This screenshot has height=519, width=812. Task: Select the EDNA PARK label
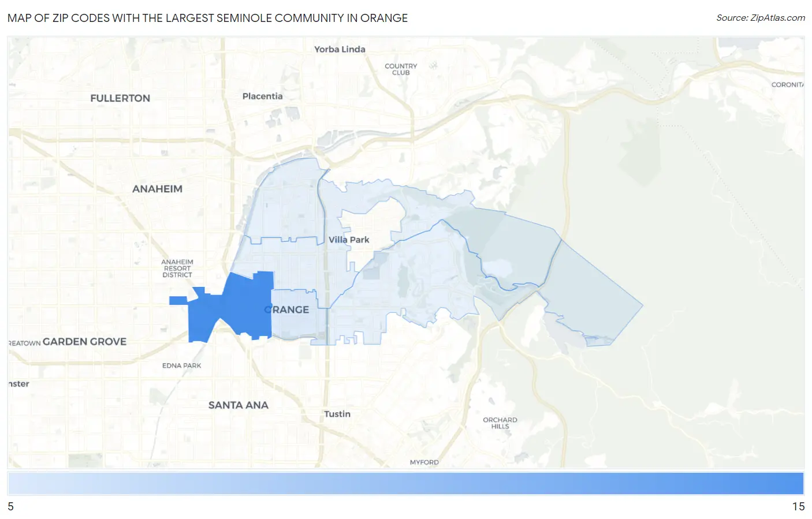[181, 365]
